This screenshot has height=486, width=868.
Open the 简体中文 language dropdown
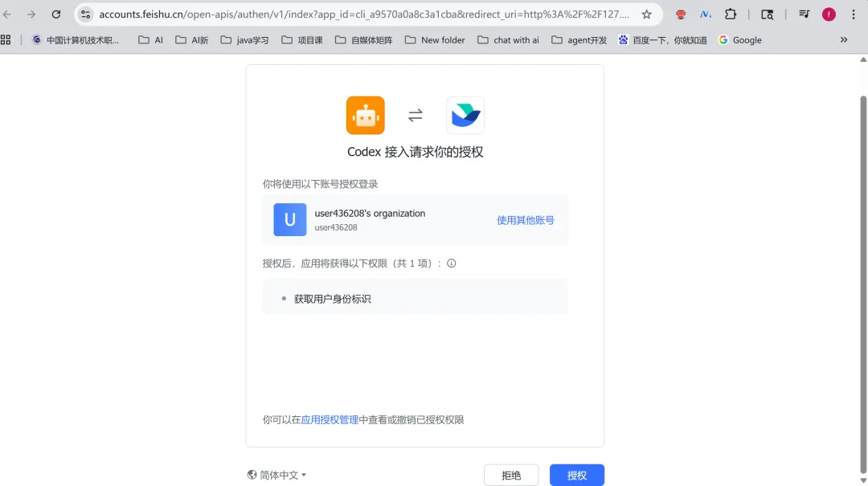pyautogui.click(x=283, y=475)
